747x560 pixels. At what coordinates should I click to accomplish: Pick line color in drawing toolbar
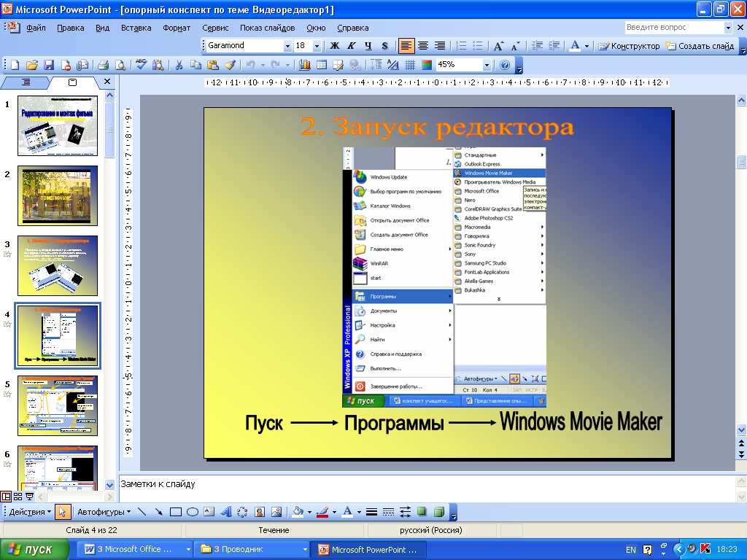point(322,512)
